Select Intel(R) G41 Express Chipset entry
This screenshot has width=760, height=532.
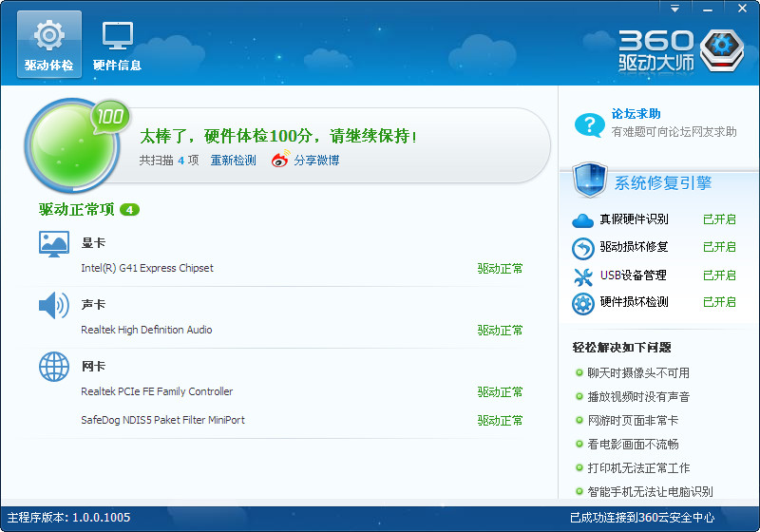pos(147,268)
